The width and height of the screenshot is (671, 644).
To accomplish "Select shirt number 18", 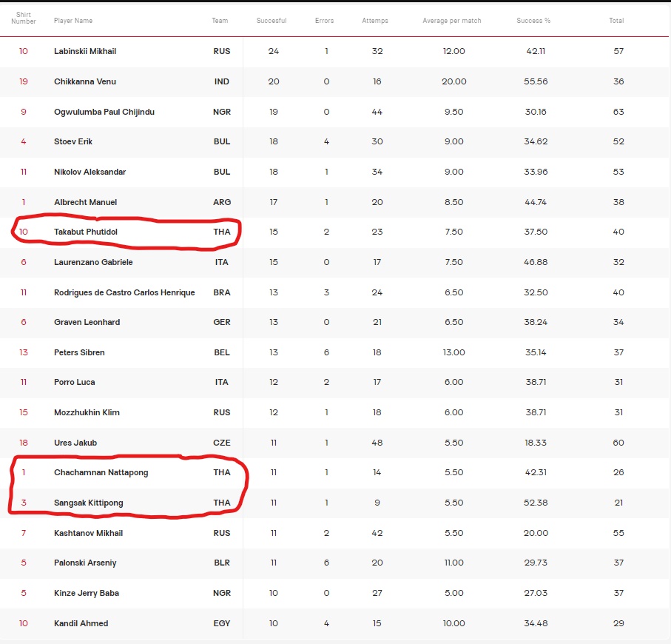I will click(24, 443).
